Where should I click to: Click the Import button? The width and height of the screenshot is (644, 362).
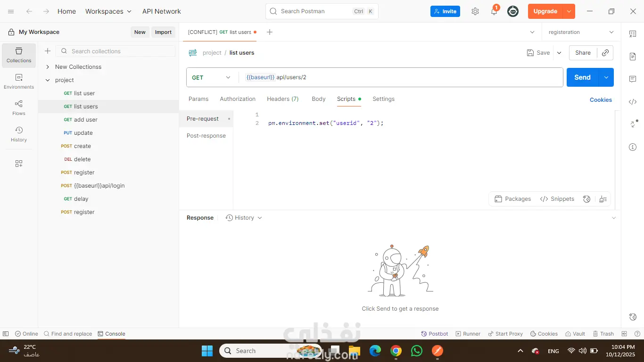pyautogui.click(x=163, y=32)
